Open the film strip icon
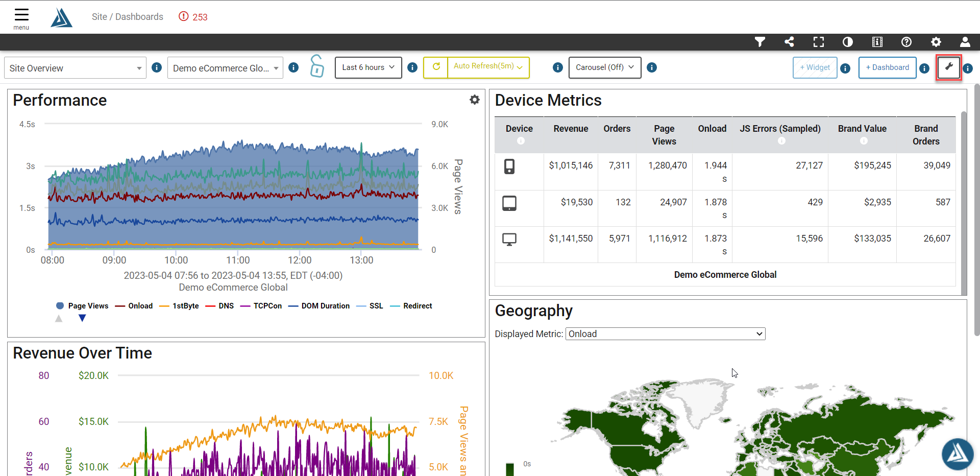The width and height of the screenshot is (980, 476). click(877, 42)
